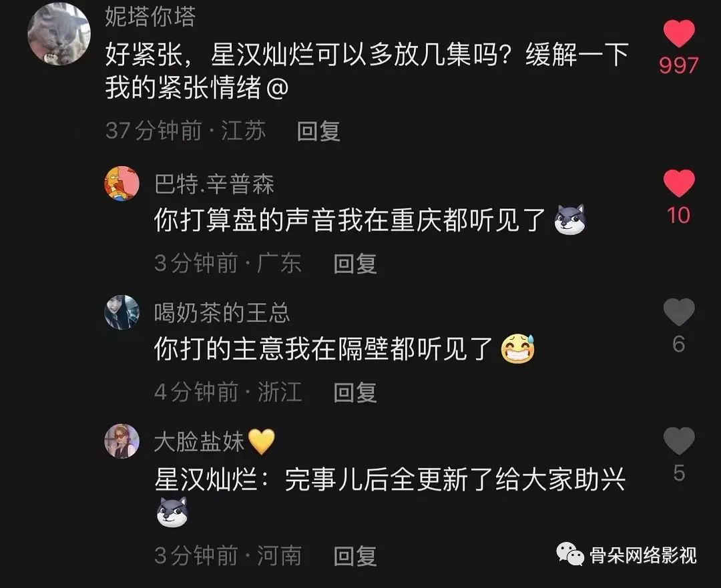Open 大脸盐妹's avatar photo
Viewport: 721px width, 588px height.
[x=122, y=441]
